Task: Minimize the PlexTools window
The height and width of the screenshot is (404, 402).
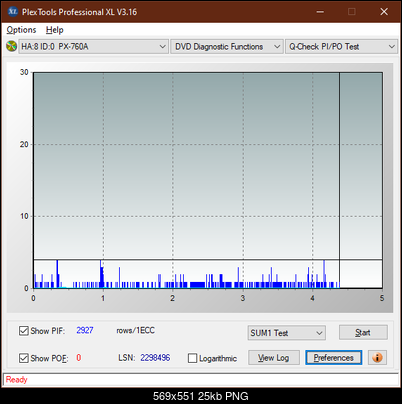Action: (320, 12)
